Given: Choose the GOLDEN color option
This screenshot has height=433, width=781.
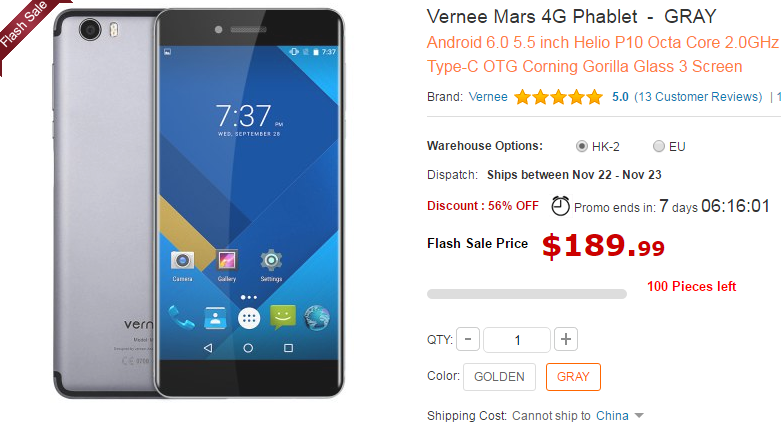Looking at the screenshot, I should 499,377.
